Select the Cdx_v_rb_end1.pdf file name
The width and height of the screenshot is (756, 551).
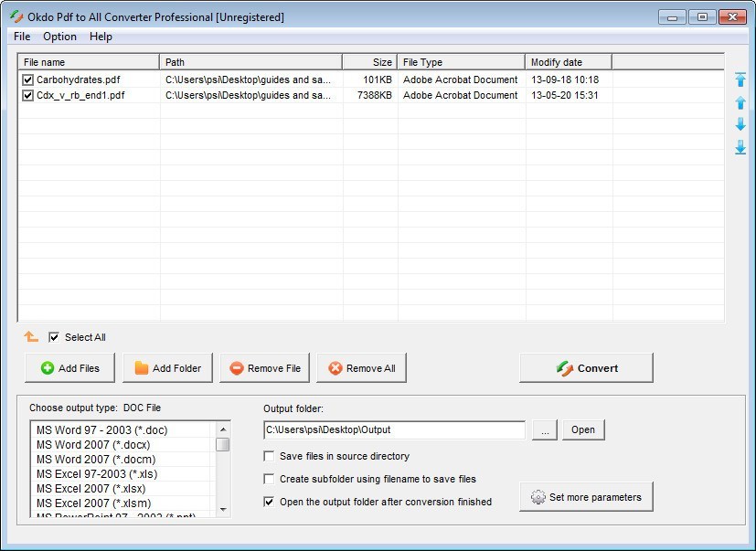point(80,95)
